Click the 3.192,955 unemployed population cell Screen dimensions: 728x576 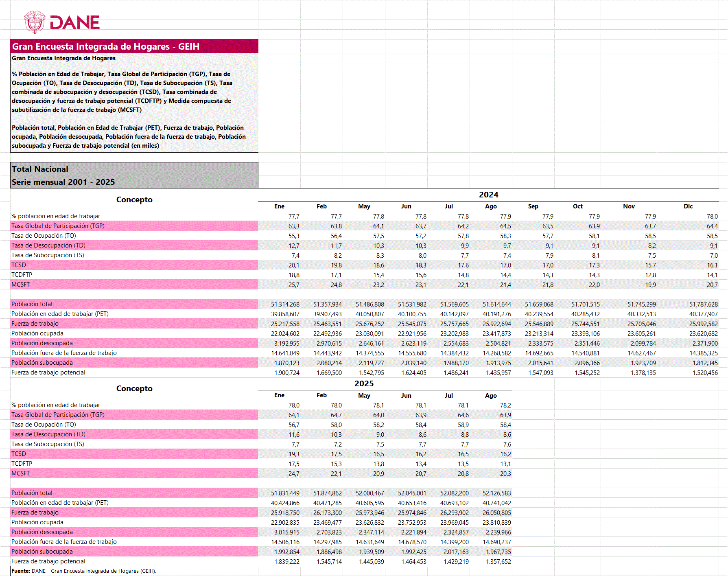(x=286, y=344)
